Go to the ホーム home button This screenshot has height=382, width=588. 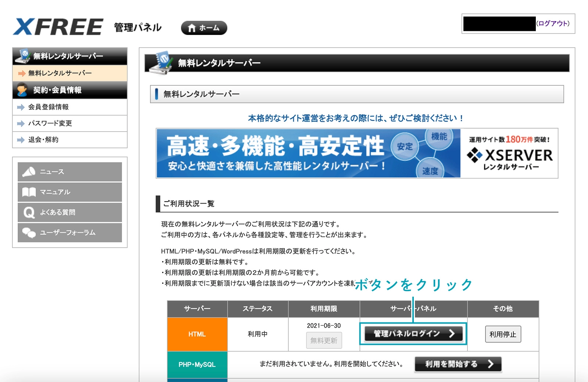[204, 28]
